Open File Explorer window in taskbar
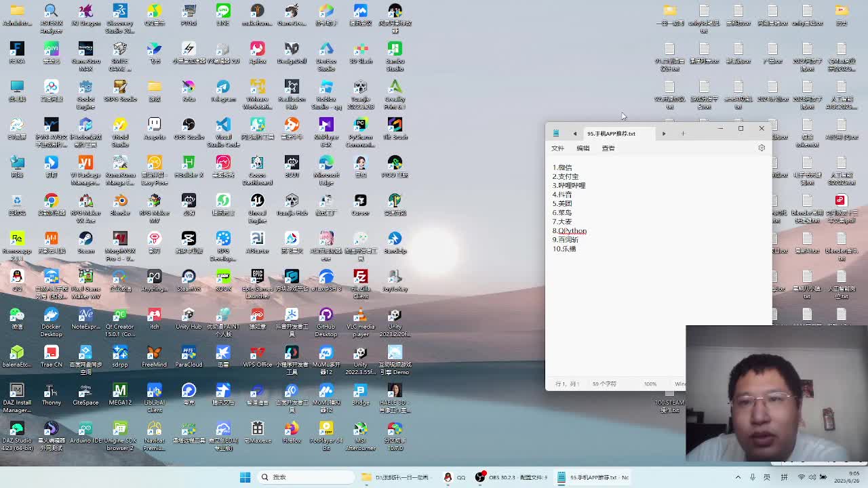This screenshot has width=868, height=488. (397, 477)
